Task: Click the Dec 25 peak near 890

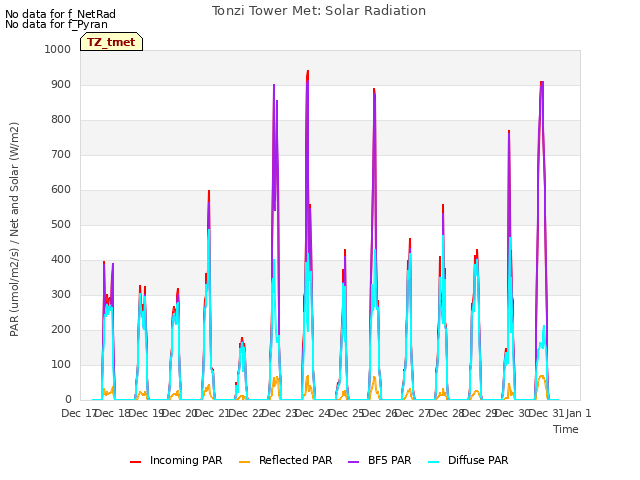Action: (374, 90)
